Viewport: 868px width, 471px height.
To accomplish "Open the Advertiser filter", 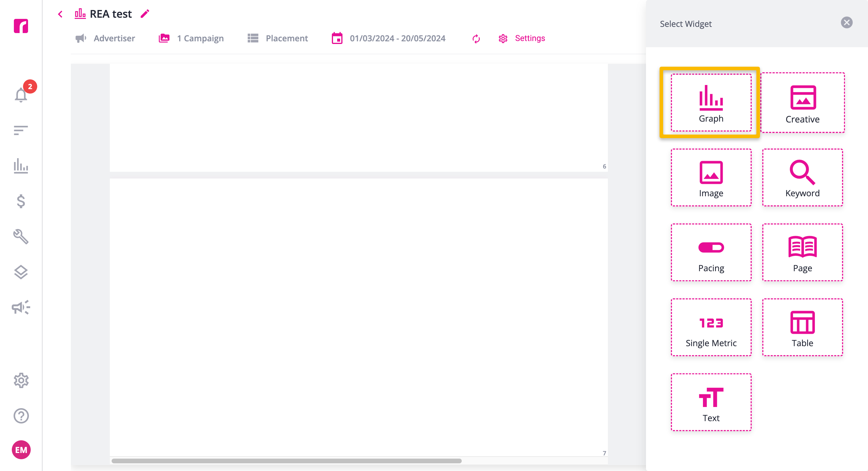I will [x=105, y=38].
